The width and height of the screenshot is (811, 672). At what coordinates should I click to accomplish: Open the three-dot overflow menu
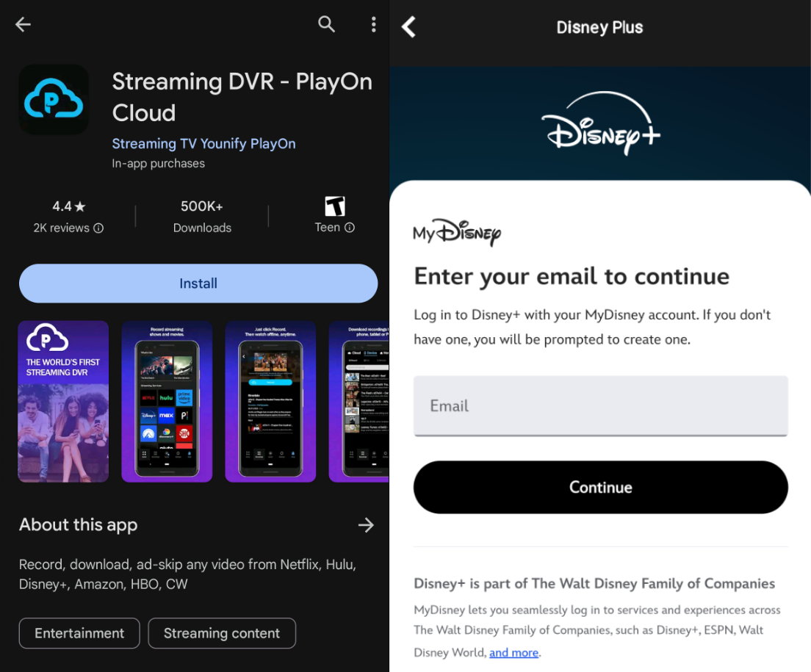(373, 24)
